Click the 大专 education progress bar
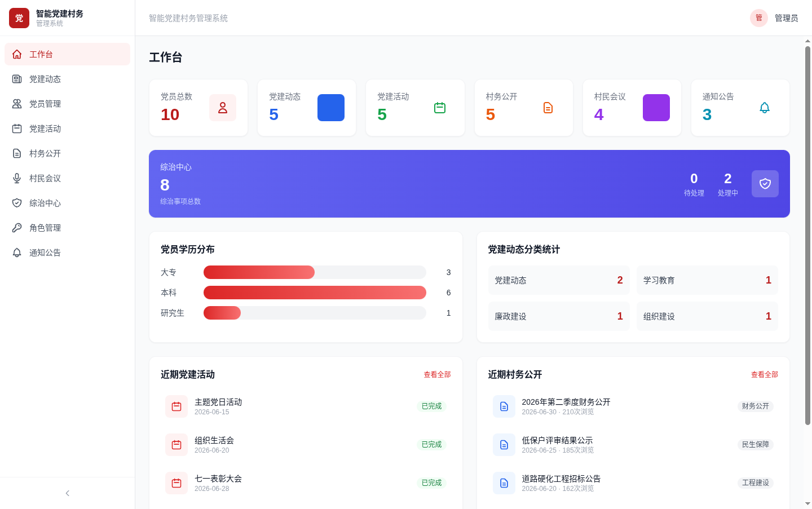This screenshot has width=812, height=509. pos(315,272)
